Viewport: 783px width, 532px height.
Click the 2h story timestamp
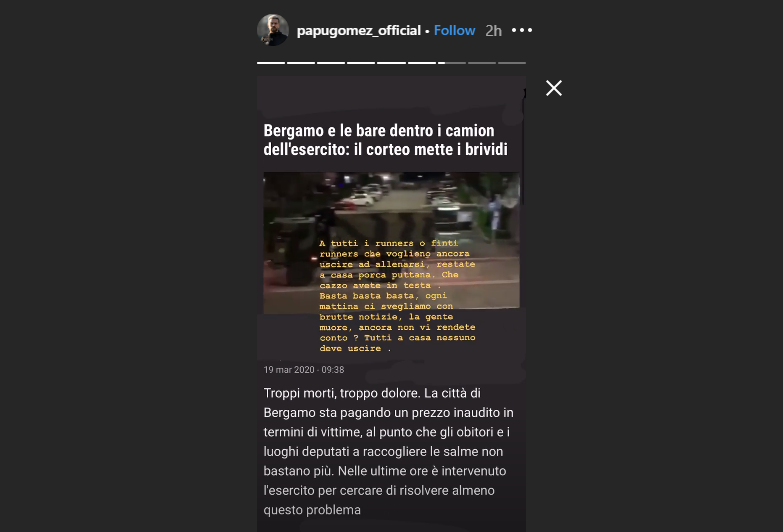tap(493, 31)
